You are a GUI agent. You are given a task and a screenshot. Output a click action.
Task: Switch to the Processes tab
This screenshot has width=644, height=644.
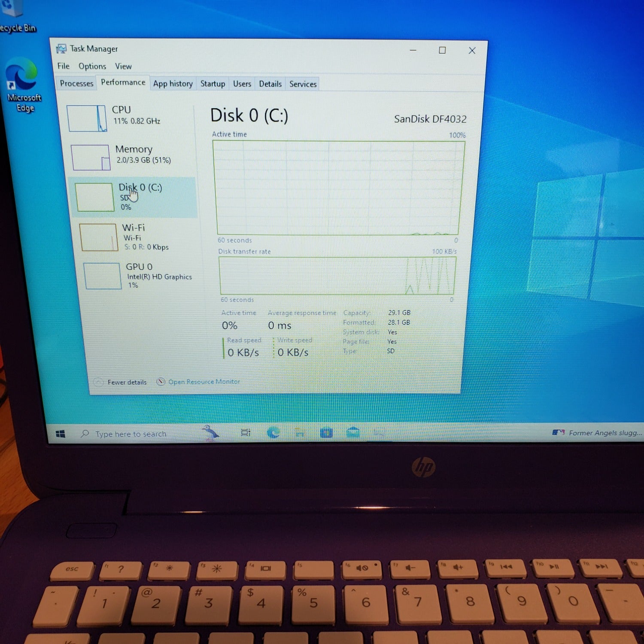pos(76,83)
